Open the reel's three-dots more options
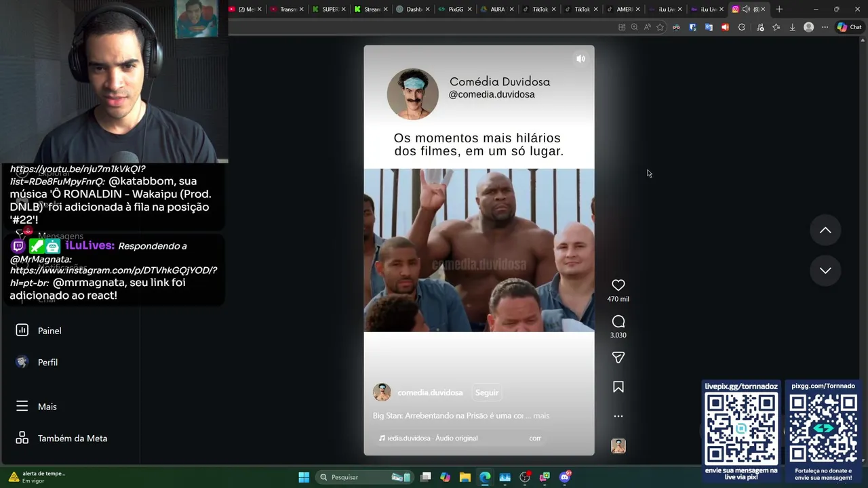The width and height of the screenshot is (868, 488). [x=618, y=416]
